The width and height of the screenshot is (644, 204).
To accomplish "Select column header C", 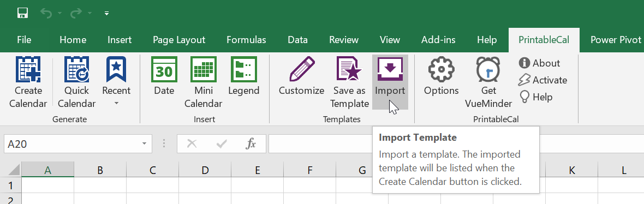I will pyautogui.click(x=152, y=170).
